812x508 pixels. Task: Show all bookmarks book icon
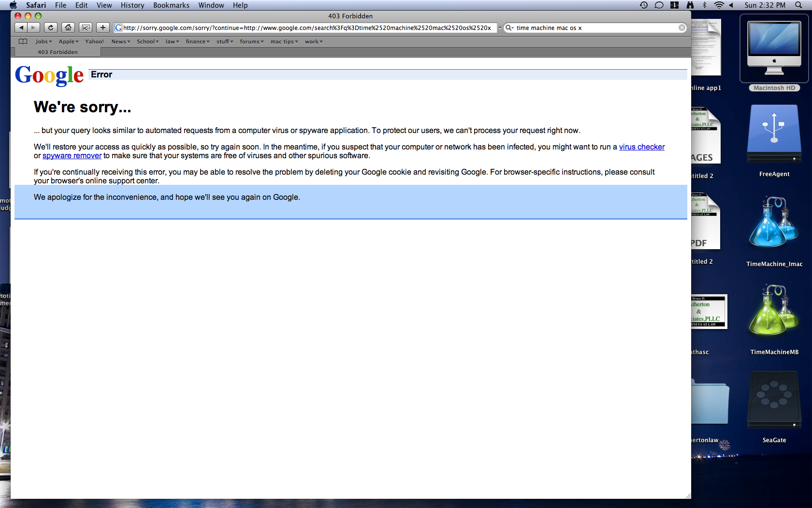click(x=23, y=42)
